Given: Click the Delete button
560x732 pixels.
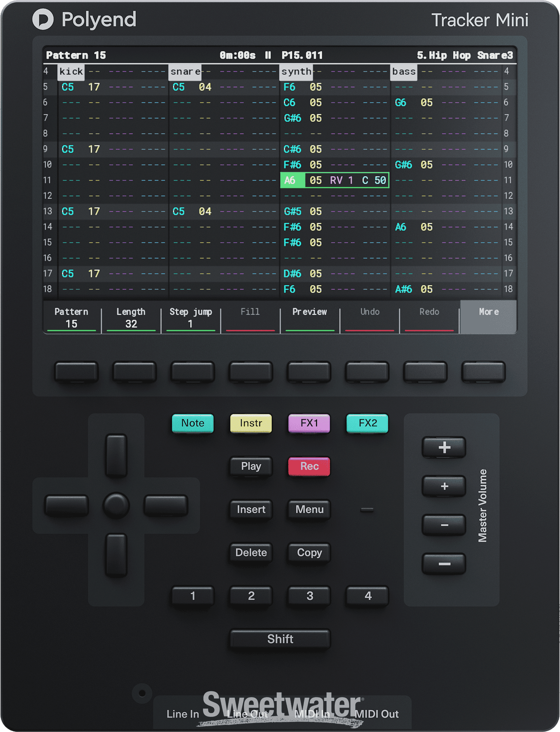Looking at the screenshot, I should [251, 553].
